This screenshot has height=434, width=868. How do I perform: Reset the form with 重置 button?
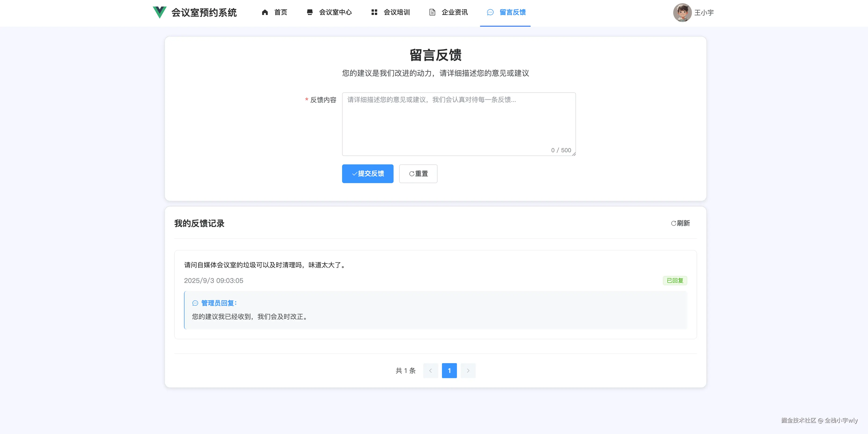[x=418, y=174]
